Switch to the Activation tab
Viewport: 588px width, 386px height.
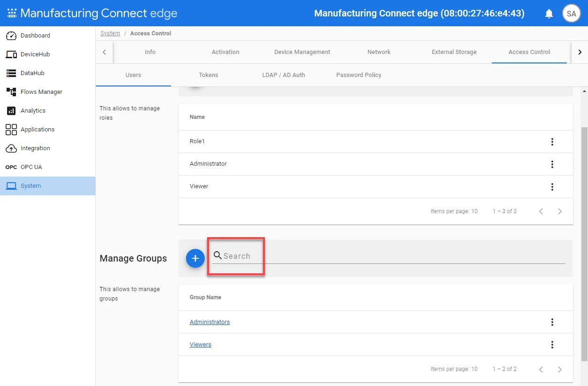coord(225,52)
